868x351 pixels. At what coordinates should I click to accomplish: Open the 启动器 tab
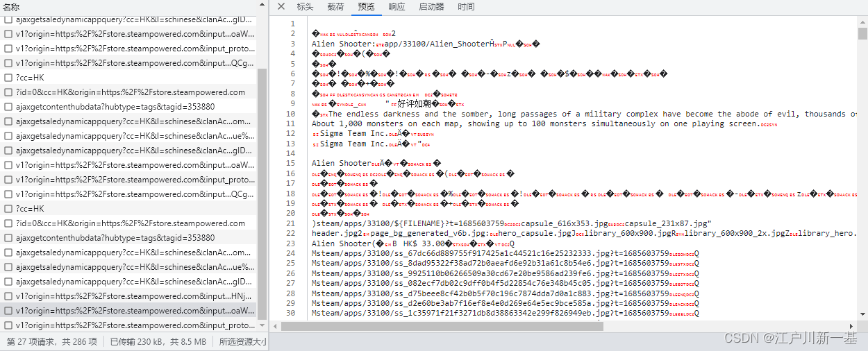(x=431, y=6)
